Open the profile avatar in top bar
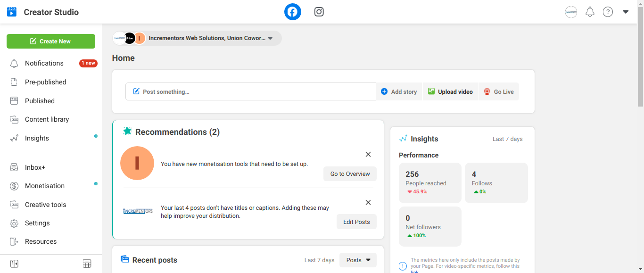This screenshot has height=273, width=644. [571, 12]
